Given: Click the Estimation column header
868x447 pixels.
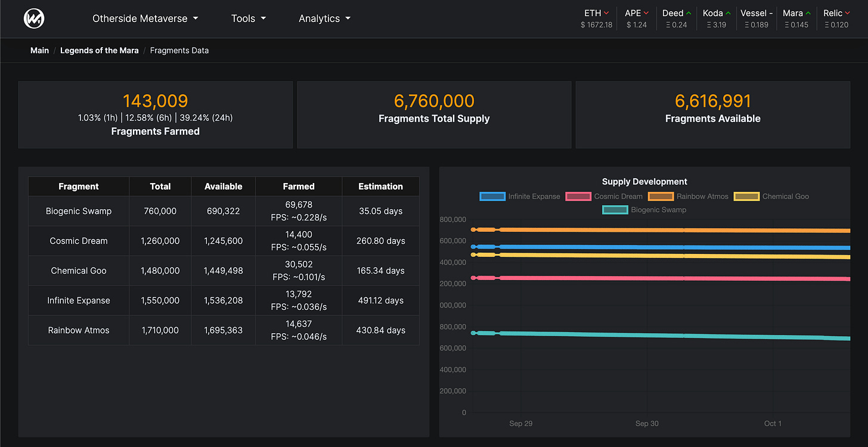Looking at the screenshot, I should tap(381, 187).
